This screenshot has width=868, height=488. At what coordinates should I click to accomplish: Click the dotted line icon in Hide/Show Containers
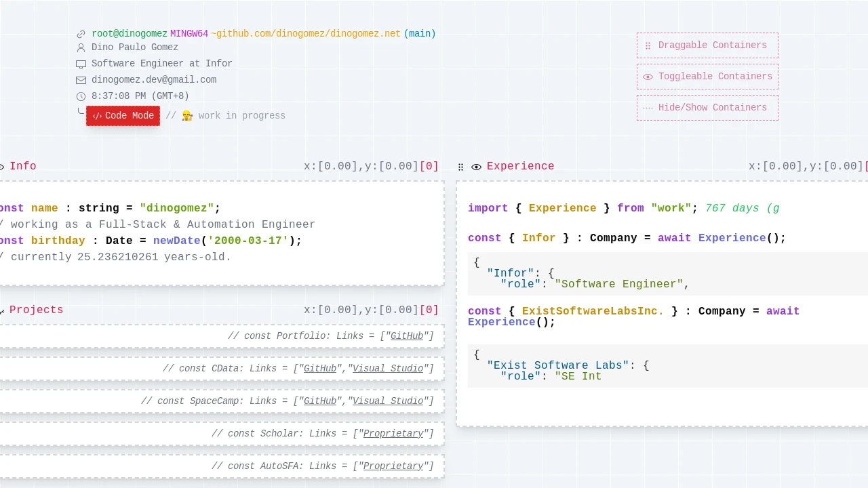[648, 108]
